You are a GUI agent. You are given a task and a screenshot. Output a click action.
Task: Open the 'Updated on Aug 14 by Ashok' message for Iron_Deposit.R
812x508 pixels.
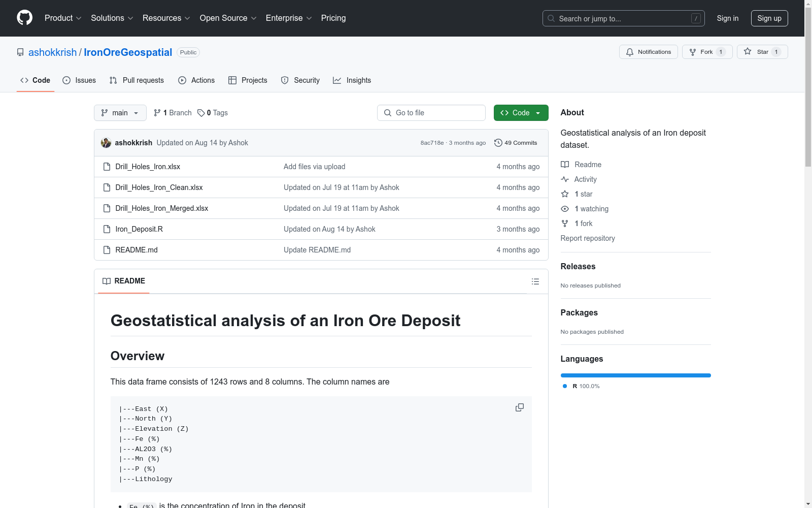(x=329, y=229)
